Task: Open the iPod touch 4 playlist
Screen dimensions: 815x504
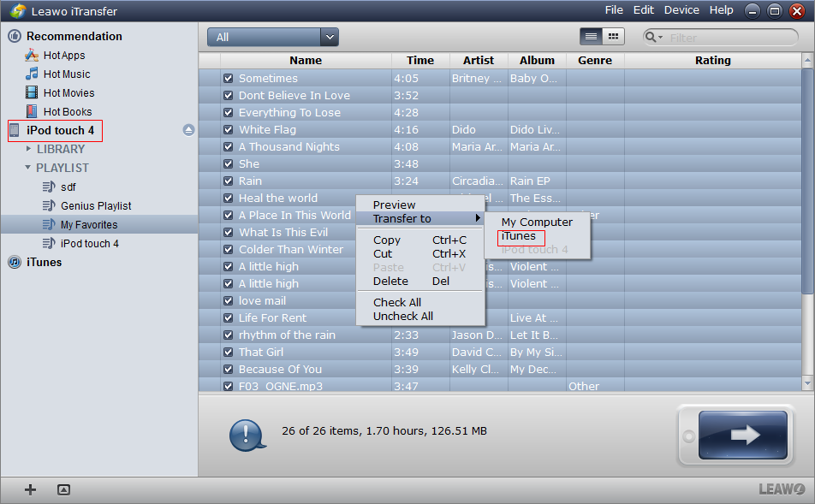Action: pyautogui.click(x=89, y=243)
